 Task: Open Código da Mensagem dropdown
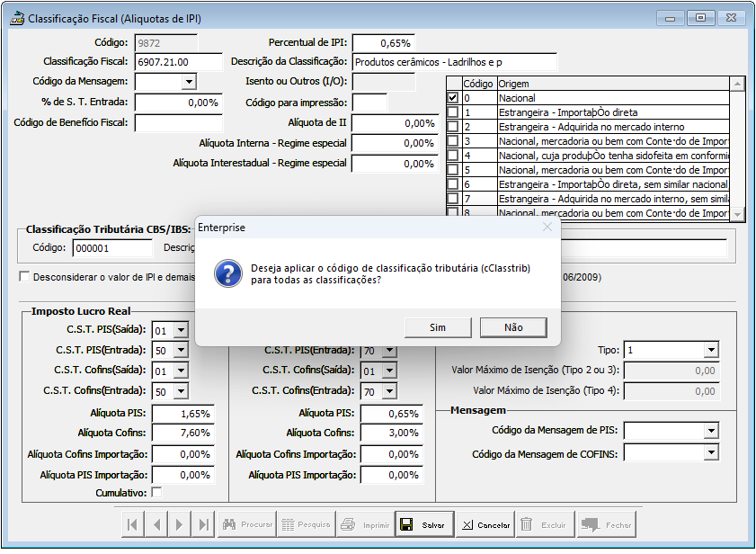click(x=189, y=83)
